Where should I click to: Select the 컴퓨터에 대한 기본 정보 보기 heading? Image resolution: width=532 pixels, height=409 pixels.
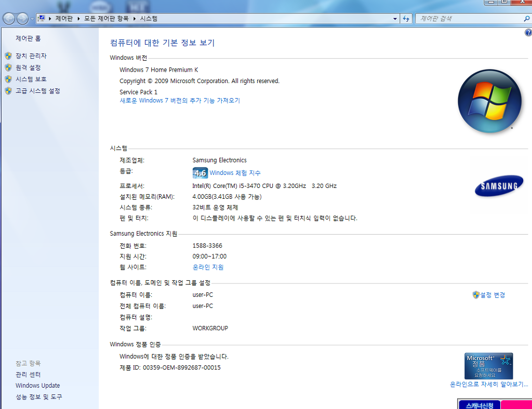coord(163,43)
